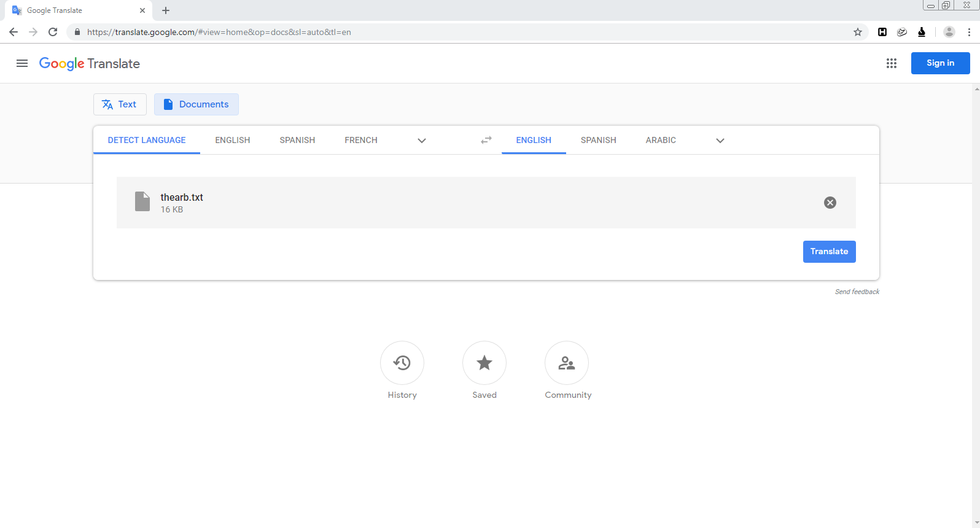Bookmark this page with the star
The height and width of the screenshot is (528, 980).
(x=858, y=32)
